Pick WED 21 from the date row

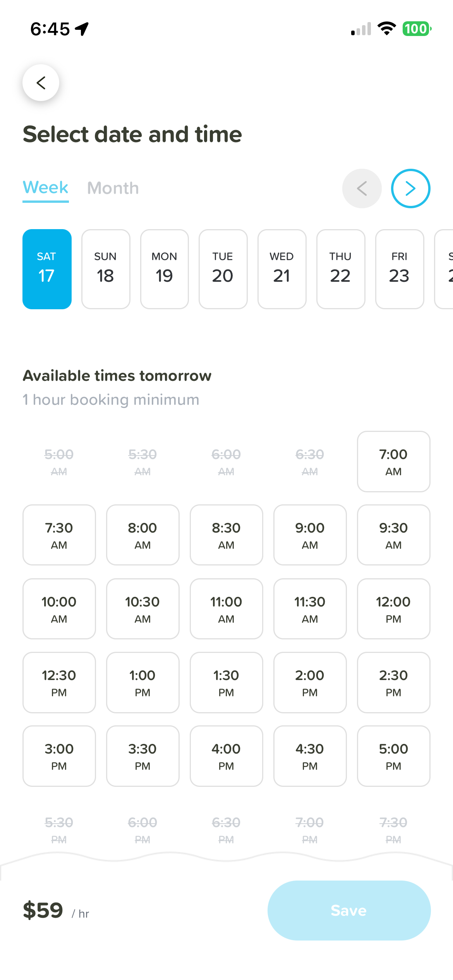click(x=282, y=269)
